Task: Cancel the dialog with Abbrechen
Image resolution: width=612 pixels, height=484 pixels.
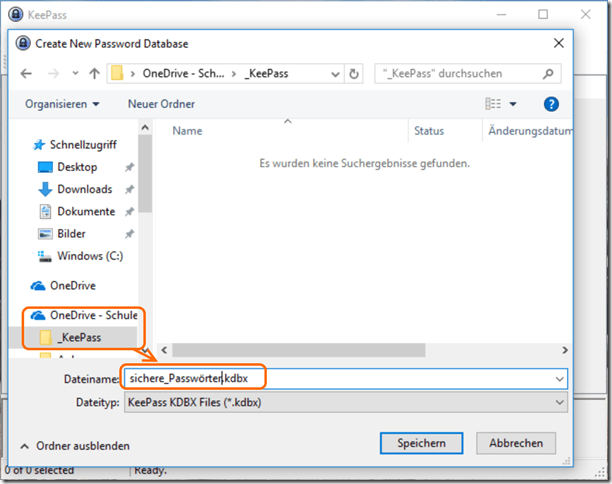Action: 516,443
